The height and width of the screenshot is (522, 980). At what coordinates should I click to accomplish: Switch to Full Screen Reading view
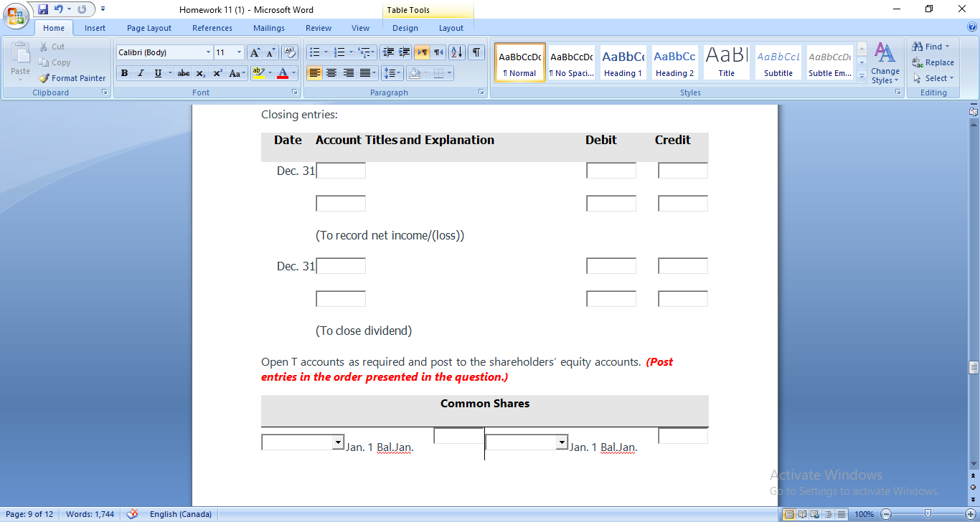point(802,514)
